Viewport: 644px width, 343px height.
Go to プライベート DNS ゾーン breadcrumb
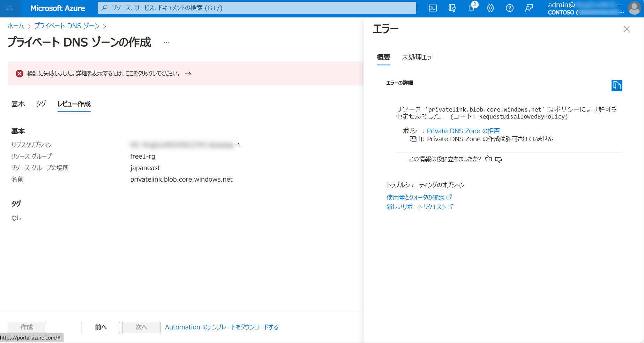[67, 26]
